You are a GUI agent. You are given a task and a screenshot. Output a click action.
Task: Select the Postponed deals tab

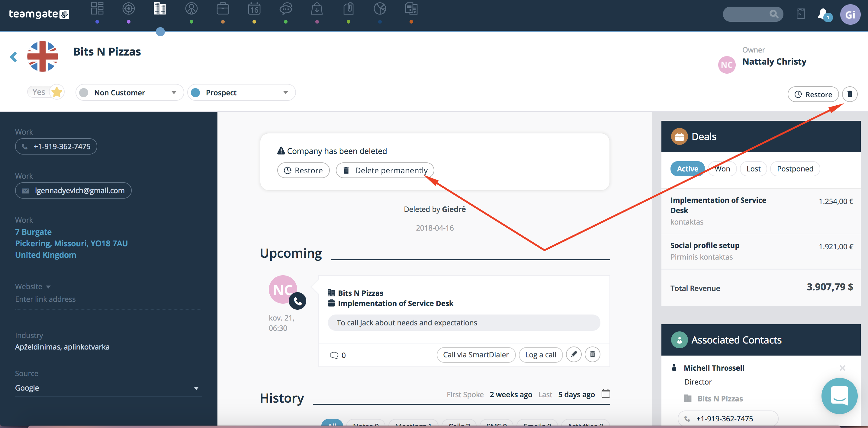[795, 169]
